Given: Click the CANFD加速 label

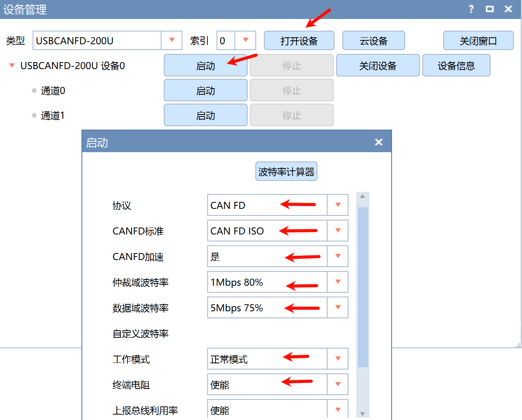Looking at the screenshot, I should (138, 257).
